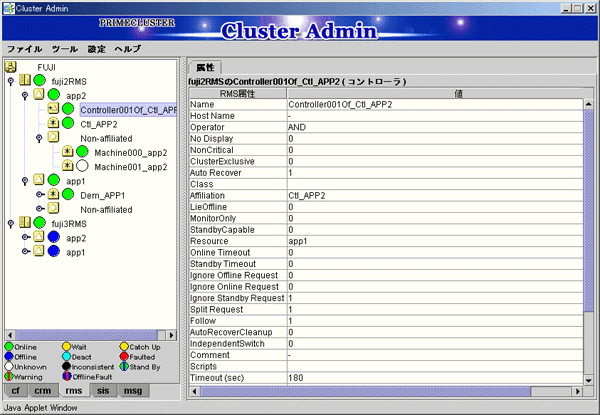Click the fuji2RMS node book icon
Image resolution: width=600 pixels, height=415 pixels.
point(25,81)
